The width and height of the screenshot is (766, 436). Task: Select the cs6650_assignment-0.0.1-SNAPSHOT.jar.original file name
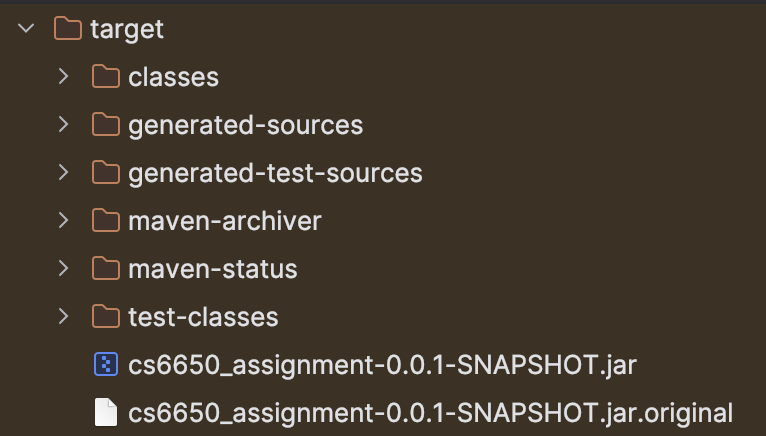click(x=430, y=412)
